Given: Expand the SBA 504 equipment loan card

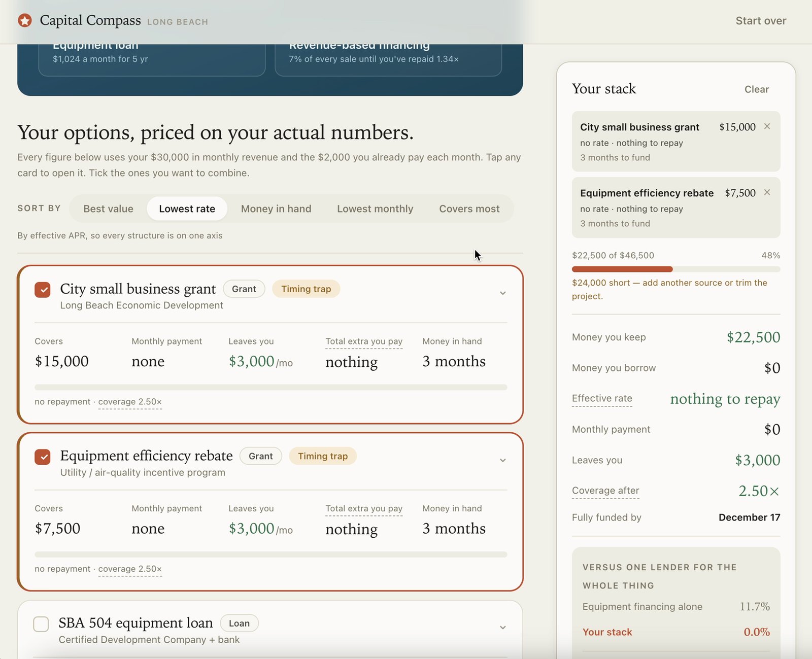Looking at the screenshot, I should [x=502, y=628].
